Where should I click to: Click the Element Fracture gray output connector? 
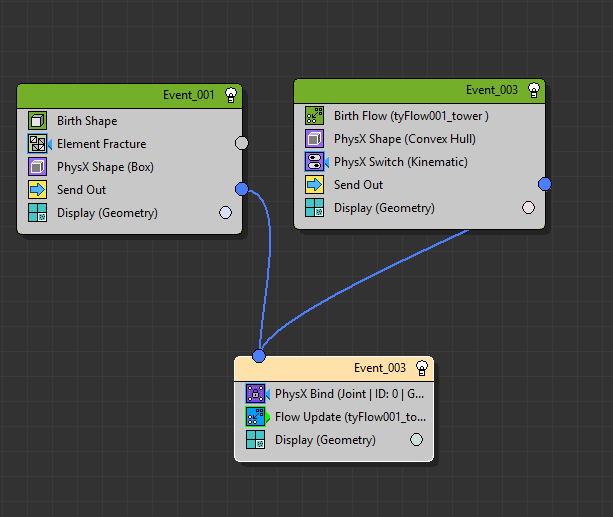point(242,143)
